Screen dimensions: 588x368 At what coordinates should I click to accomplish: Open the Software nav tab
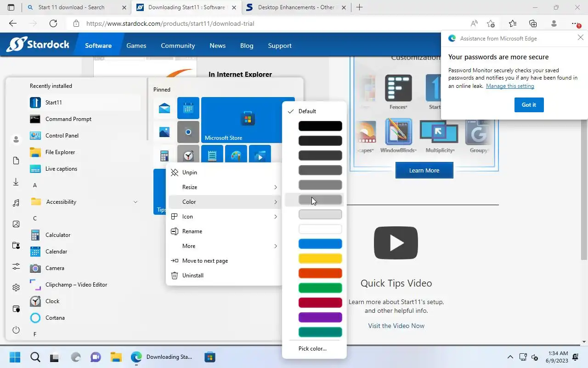[x=98, y=46]
